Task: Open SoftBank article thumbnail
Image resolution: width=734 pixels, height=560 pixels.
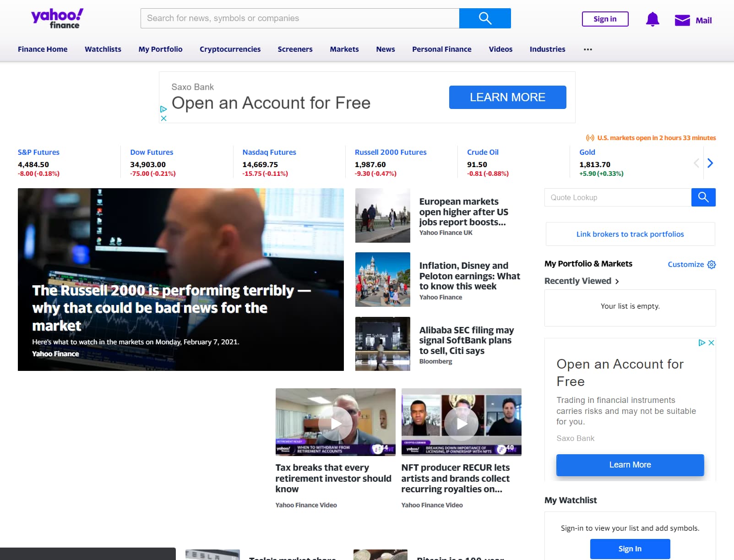Action: (x=383, y=344)
